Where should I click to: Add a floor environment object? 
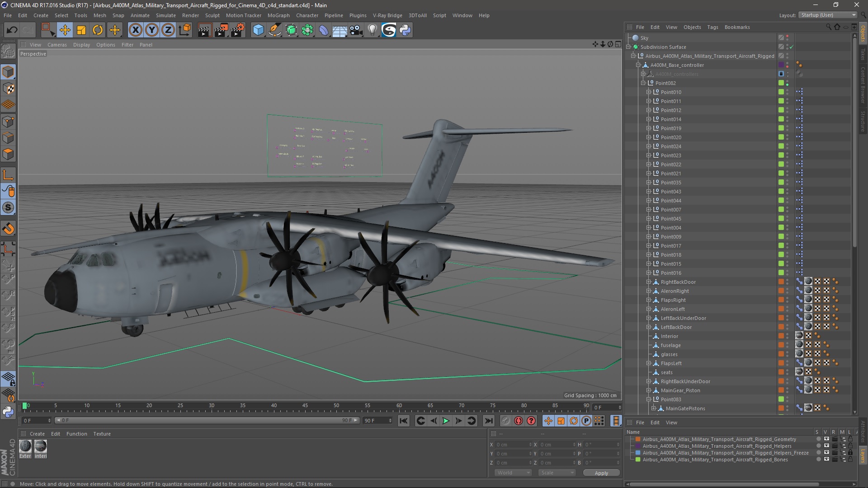[340, 30]
